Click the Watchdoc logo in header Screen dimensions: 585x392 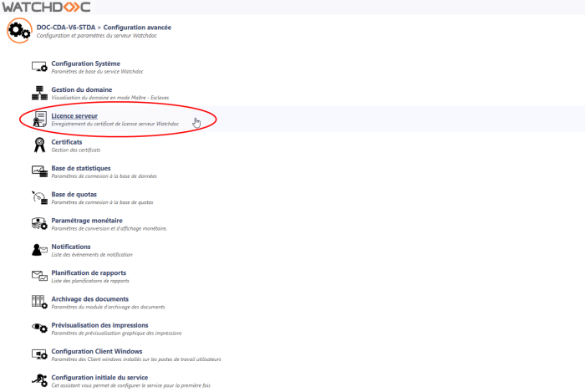[47, 8]
